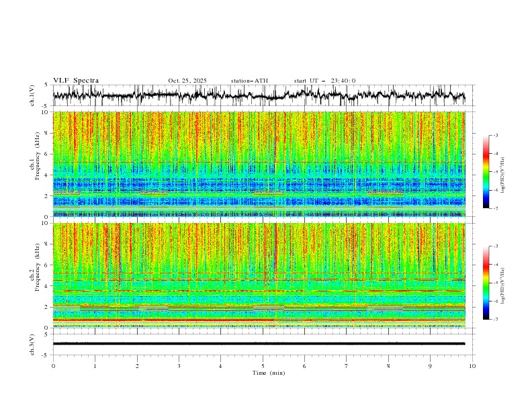Select the "start UT = 23:40:0" text

[324, 81]
